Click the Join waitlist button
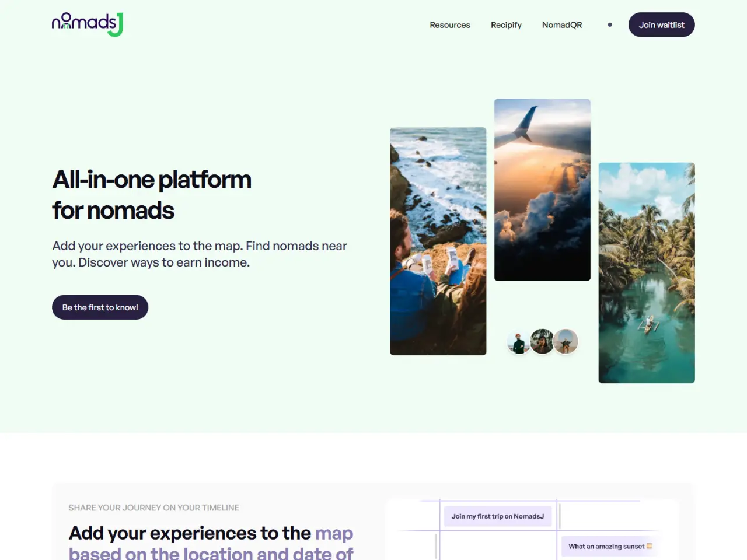Image resolution: width=747 pixels, height=560 pixels. pos(661,24)
